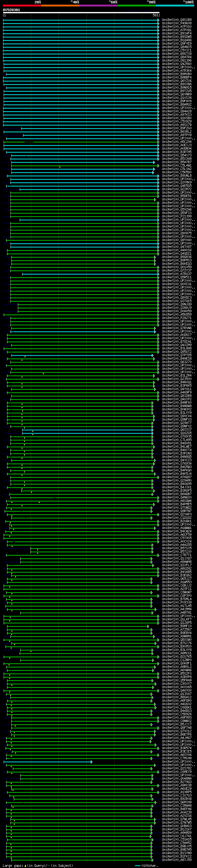
Task: Click hit label UniRef100_C5YIC1
Action: coord(177,50)
